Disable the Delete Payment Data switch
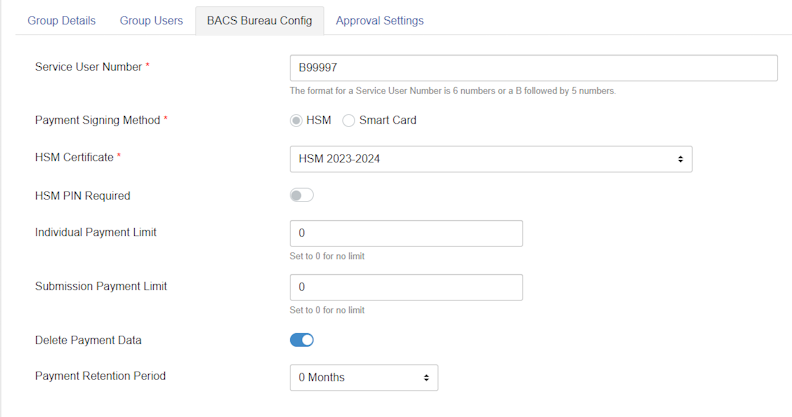The image size is (792, 417). click(302, 340)
